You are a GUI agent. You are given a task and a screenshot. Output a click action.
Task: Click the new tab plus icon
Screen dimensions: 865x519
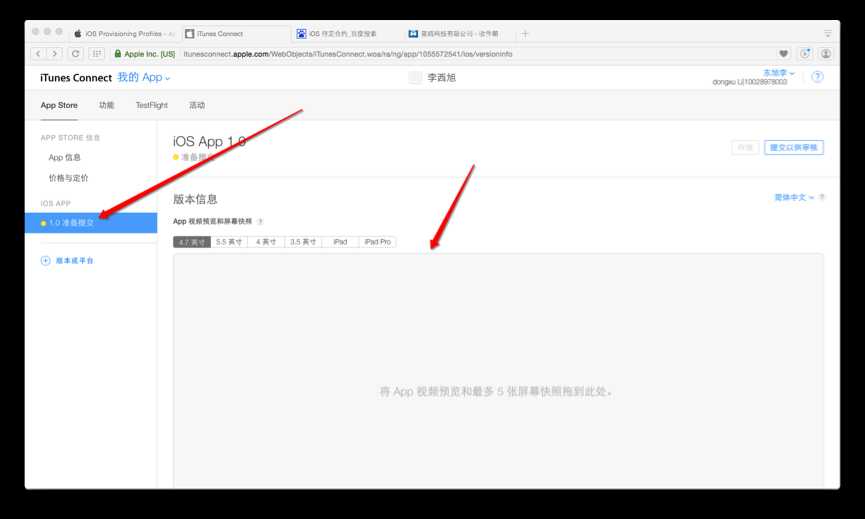525,34
